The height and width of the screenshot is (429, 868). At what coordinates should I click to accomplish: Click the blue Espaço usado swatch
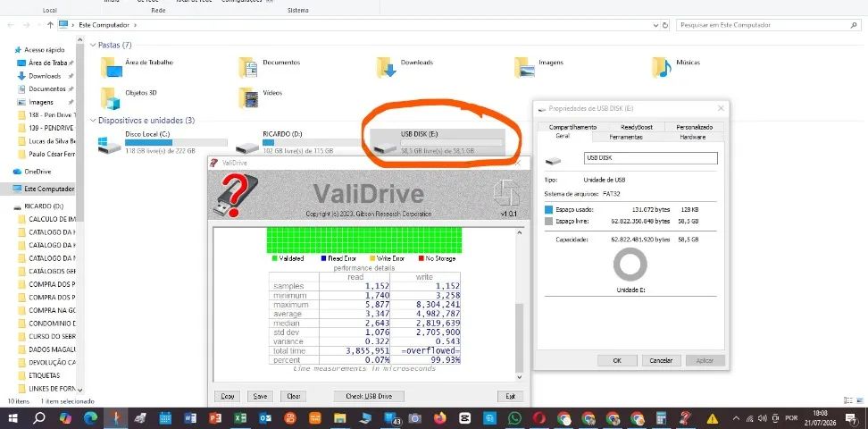[548, 209]
